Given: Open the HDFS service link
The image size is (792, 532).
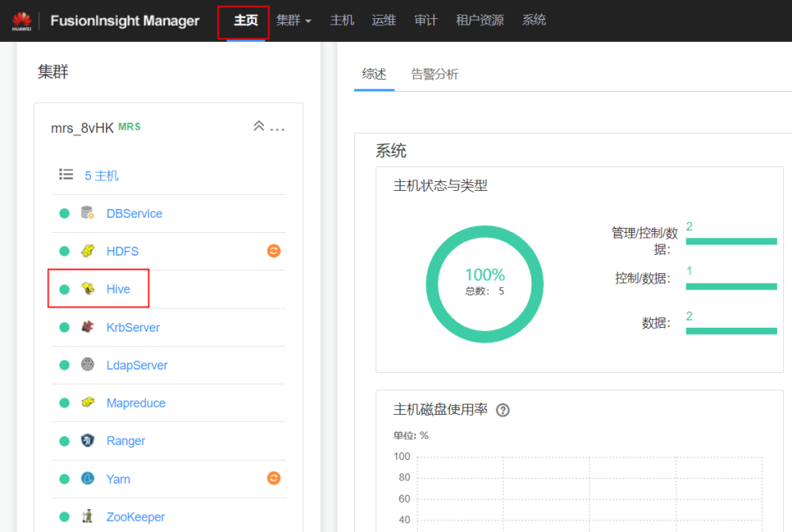Looking at the screenshot, I should 122,252.
